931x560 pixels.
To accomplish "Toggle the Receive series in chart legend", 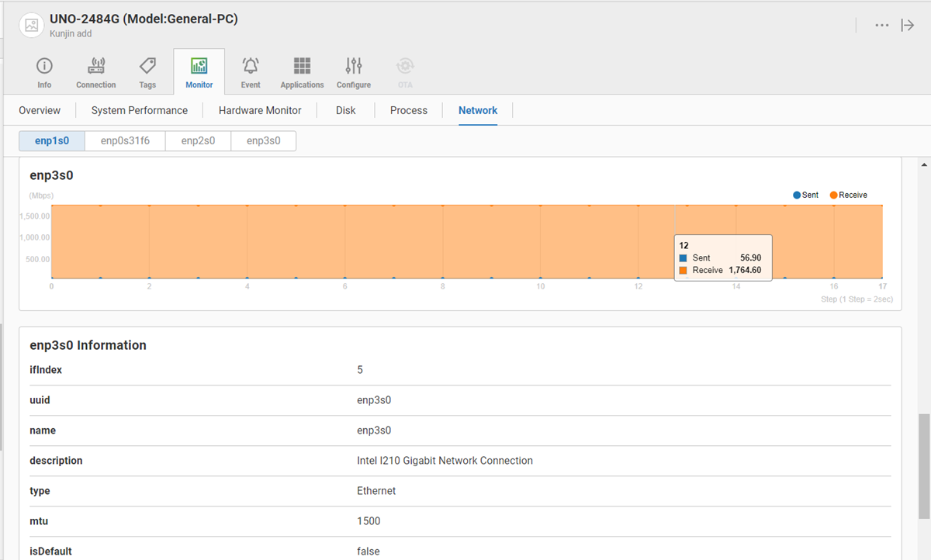I will coord(848,195).
